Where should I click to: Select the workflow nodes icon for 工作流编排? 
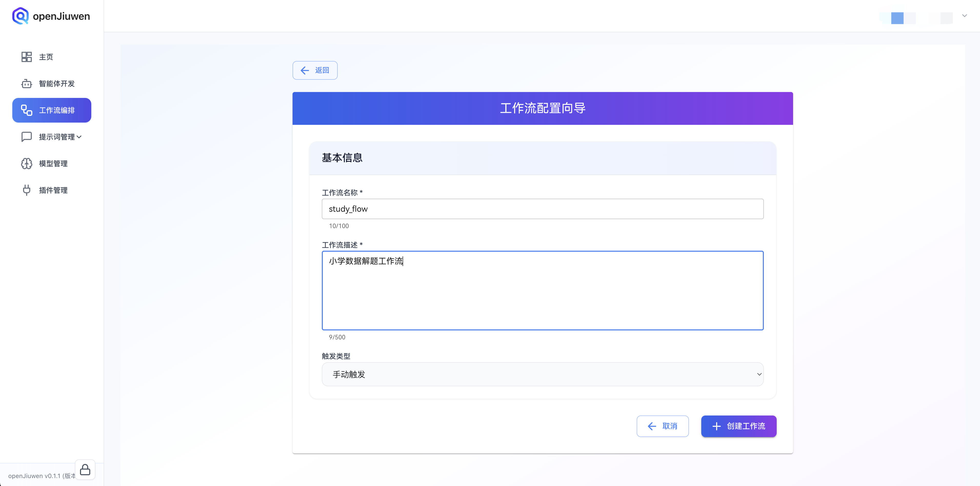click(26, 110)
